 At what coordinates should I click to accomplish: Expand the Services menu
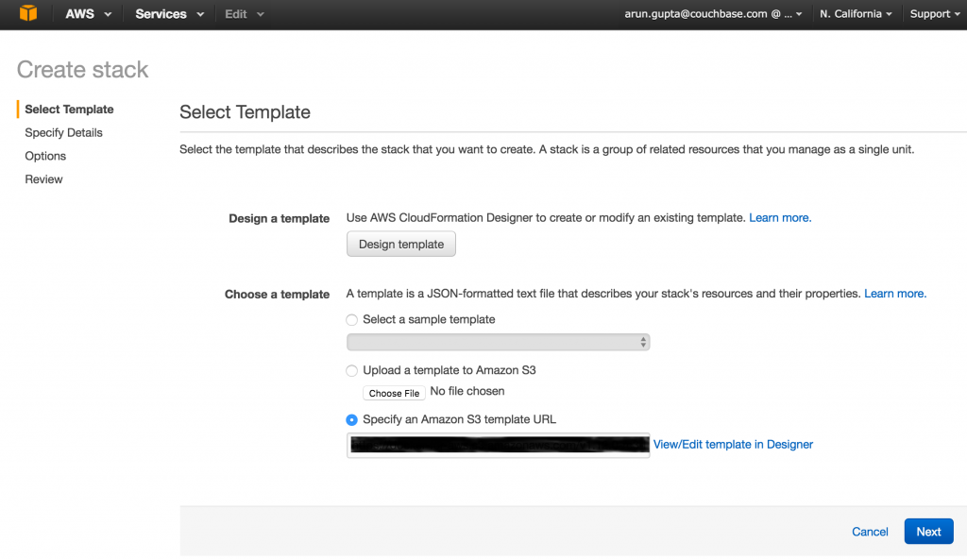tap(169, 13)
